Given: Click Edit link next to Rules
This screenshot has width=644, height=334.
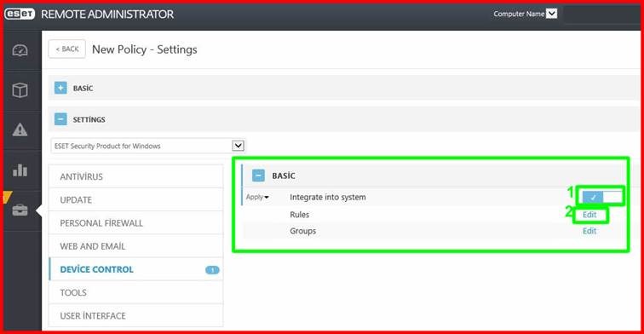Looking at the screenshot, I should (x=589, y=215).
